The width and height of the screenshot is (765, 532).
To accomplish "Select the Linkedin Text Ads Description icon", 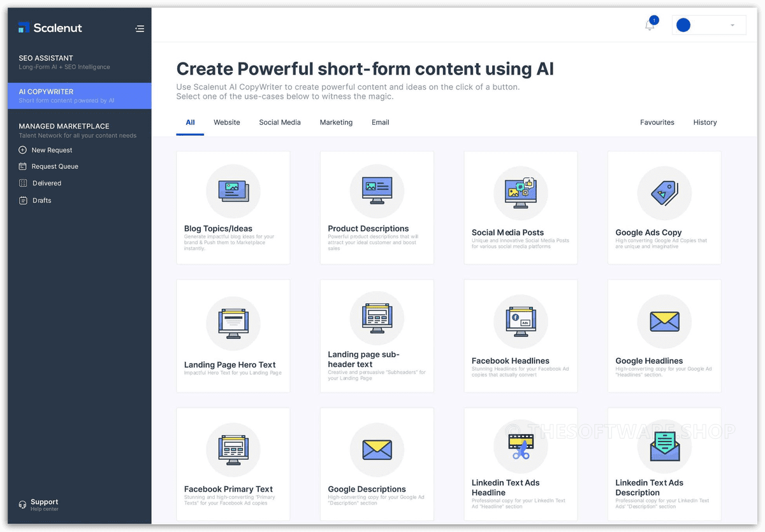I will 664,446.
